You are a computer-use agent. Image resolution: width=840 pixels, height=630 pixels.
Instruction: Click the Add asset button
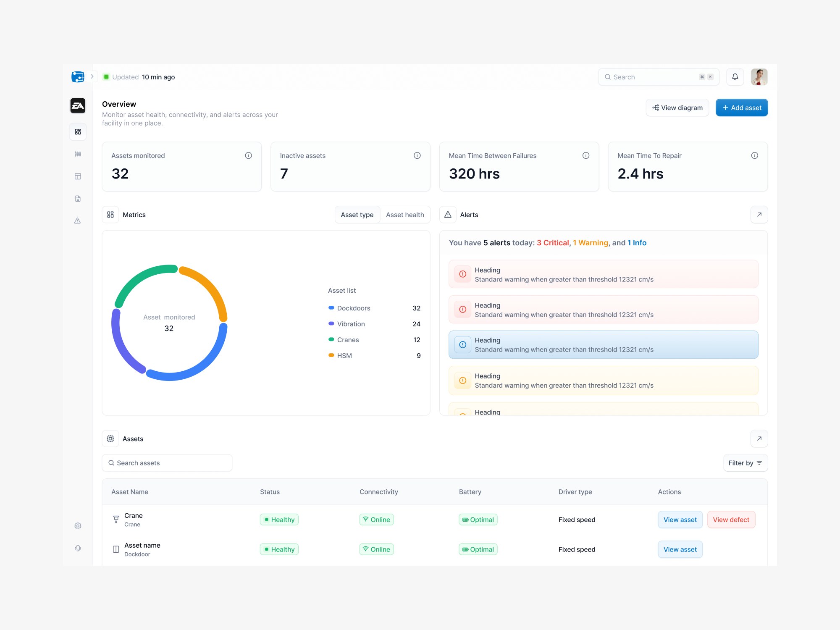click(x=742, y=108)
